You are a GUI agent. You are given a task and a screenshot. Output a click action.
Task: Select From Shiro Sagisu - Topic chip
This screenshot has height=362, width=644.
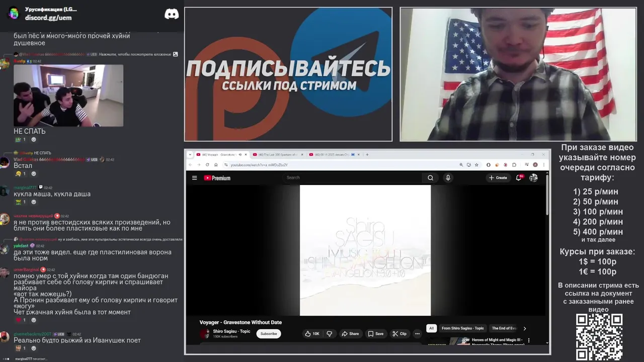tap(463, 328)
